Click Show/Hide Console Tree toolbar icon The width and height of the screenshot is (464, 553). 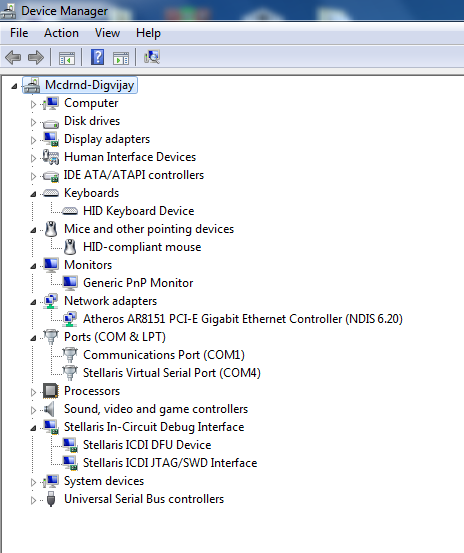pyautogui.click(x=67, y=58)
